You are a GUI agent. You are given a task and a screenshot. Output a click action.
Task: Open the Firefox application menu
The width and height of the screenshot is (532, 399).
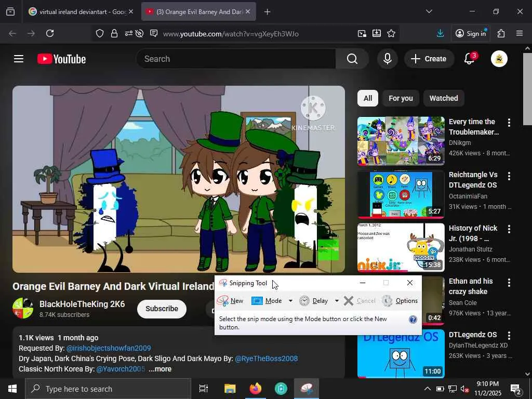(x=520, y=33)
